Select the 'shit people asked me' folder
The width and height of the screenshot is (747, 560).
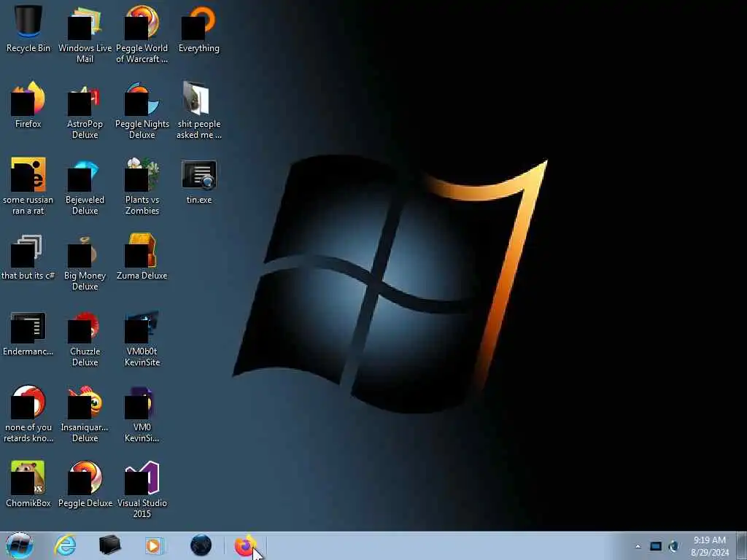199,111
